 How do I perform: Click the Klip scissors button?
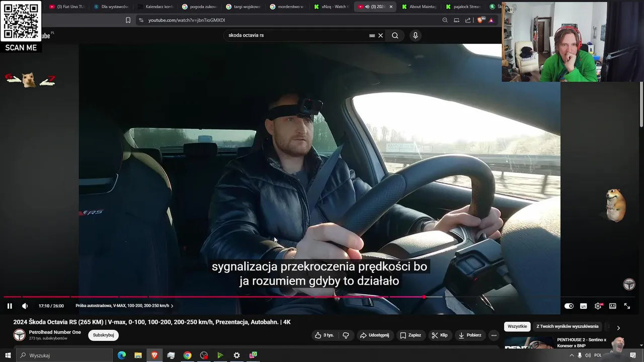point(439,335)
